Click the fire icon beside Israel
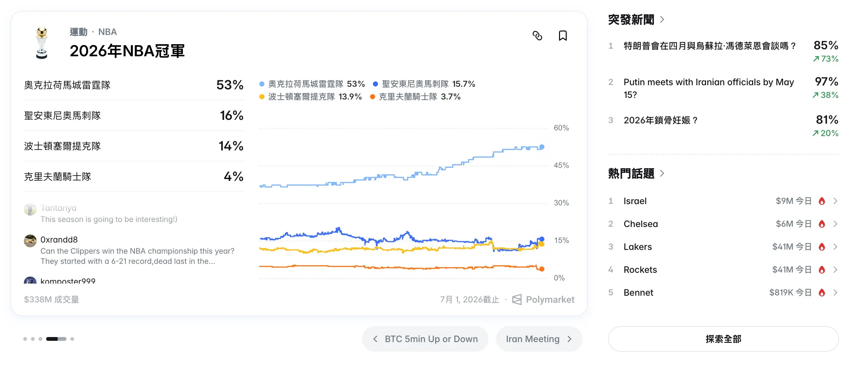The height and width of the screenshot is (365, 868). (822, 201)
